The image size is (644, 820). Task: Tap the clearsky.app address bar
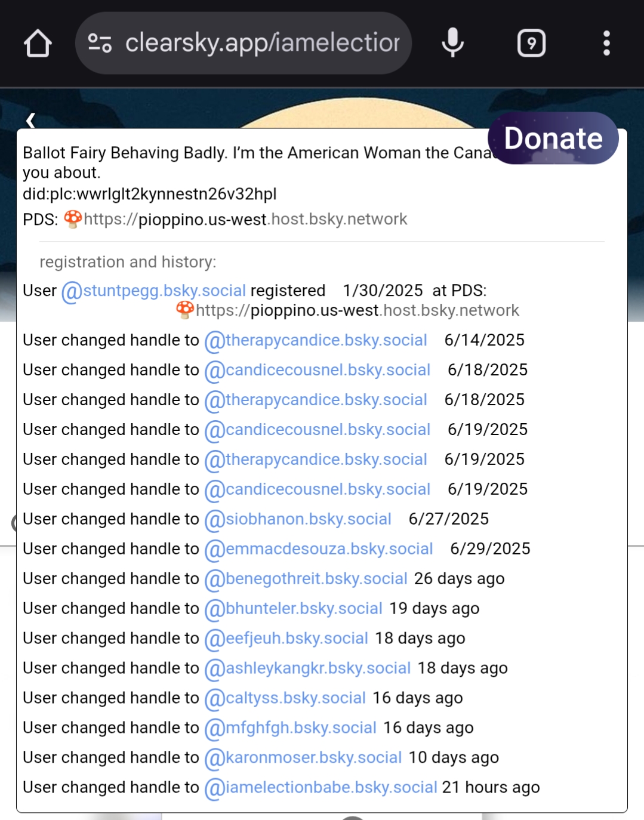(x=261, y=43)
